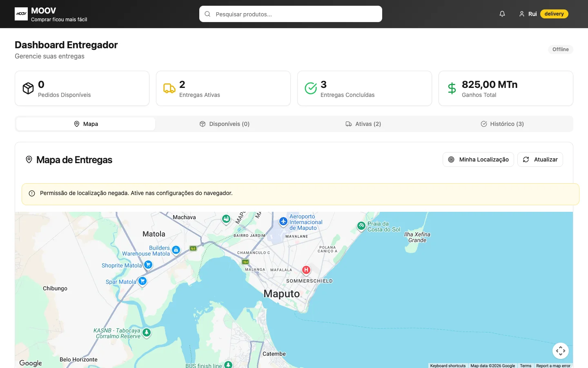Switch to the Mapa tab

(x=86, y=124)
